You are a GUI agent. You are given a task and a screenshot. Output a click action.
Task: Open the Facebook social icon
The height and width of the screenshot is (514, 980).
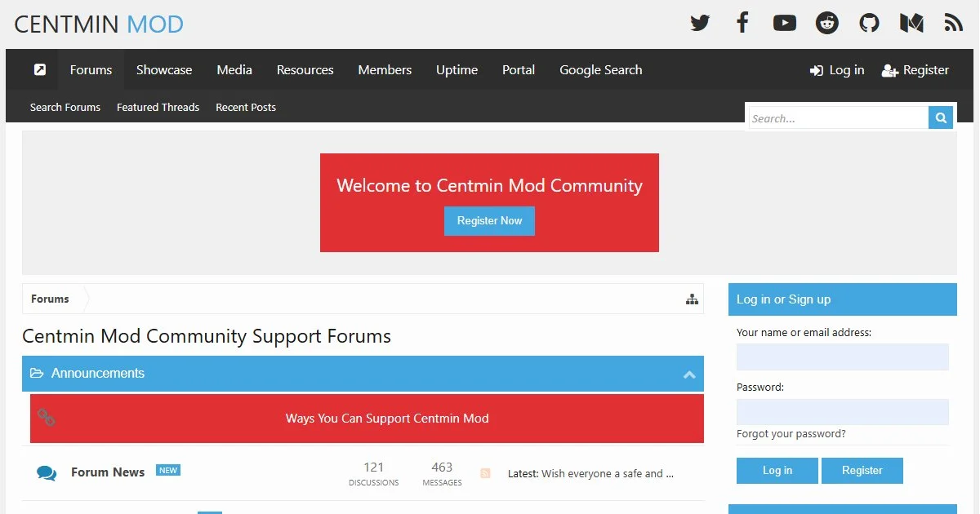[742, 23]
